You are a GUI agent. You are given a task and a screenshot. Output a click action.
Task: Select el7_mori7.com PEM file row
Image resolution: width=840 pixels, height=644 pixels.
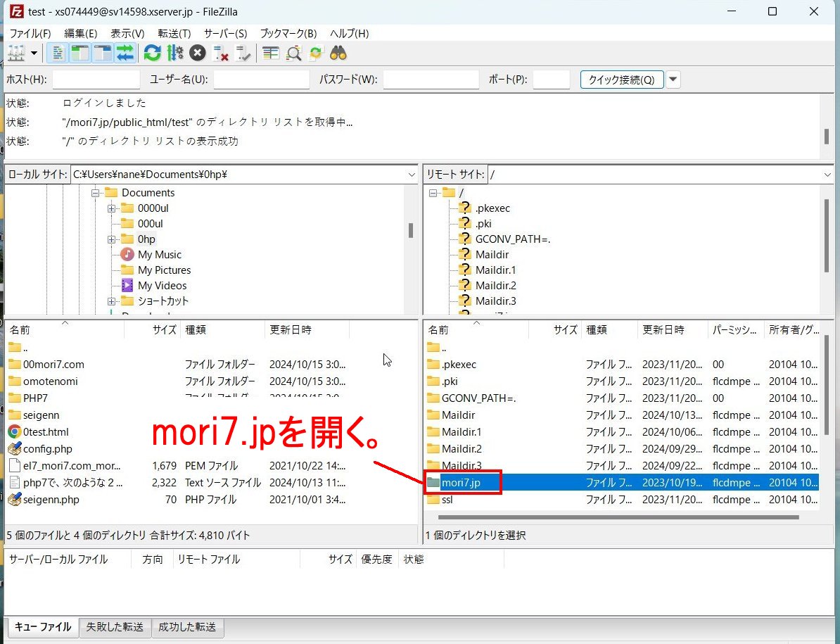(x=177, y=466)
